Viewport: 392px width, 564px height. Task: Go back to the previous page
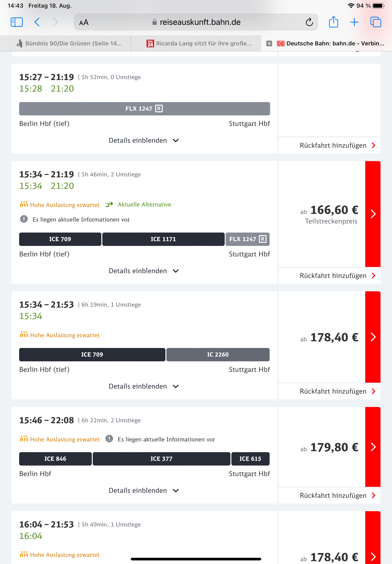click(37, 22)
